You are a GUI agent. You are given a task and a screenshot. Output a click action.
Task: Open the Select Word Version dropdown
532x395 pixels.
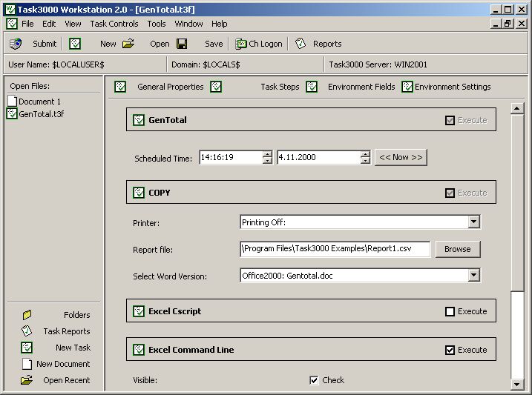pyautogui.click(x=474, y=276)
